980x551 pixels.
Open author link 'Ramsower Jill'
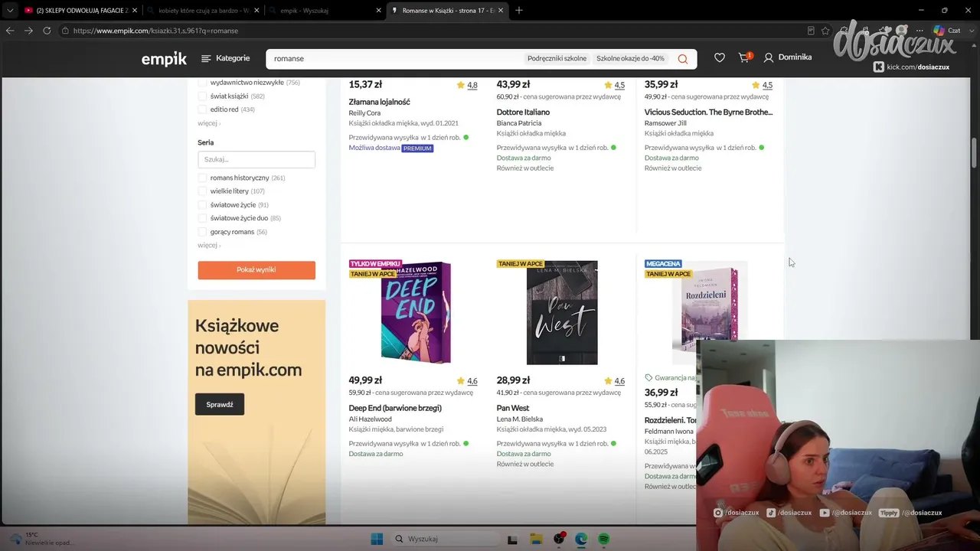coord(665,123)
